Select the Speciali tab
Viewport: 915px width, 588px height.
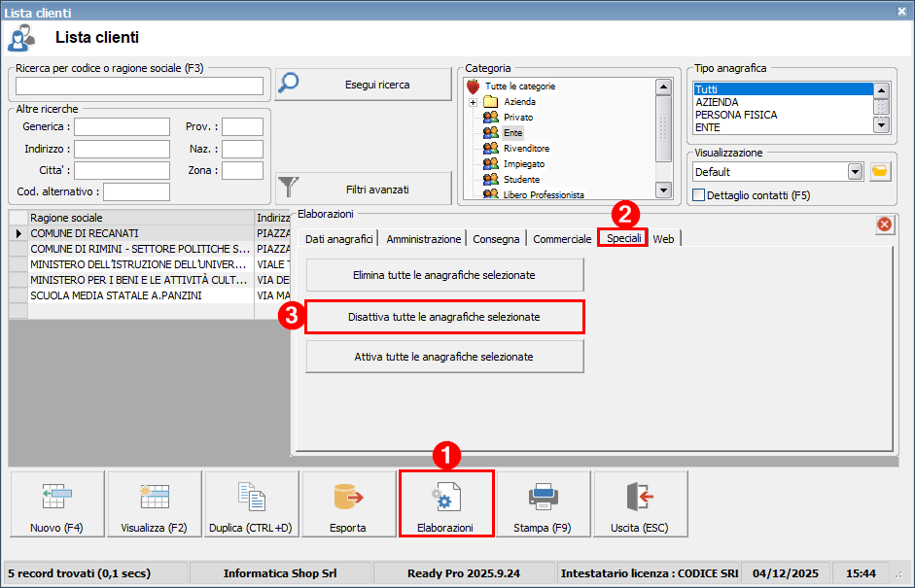623,238
